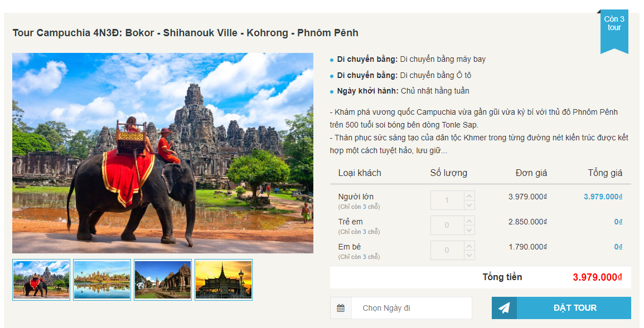Select the stone temple ruins thumbnail

(163, 280)
